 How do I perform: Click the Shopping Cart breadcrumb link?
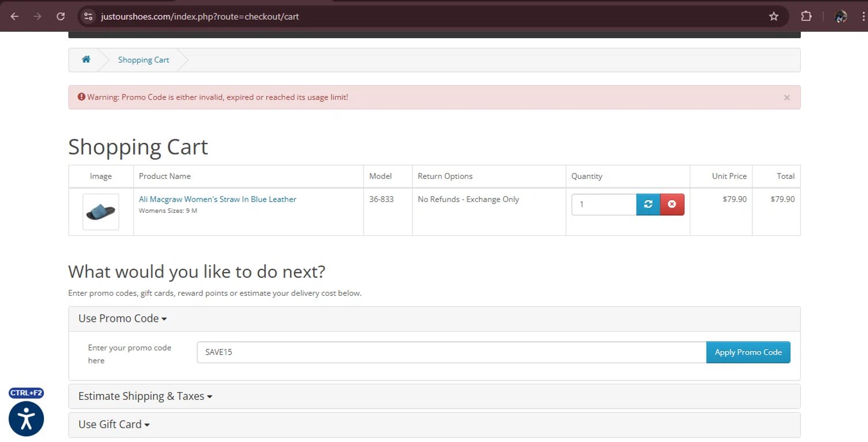[144, 60]
